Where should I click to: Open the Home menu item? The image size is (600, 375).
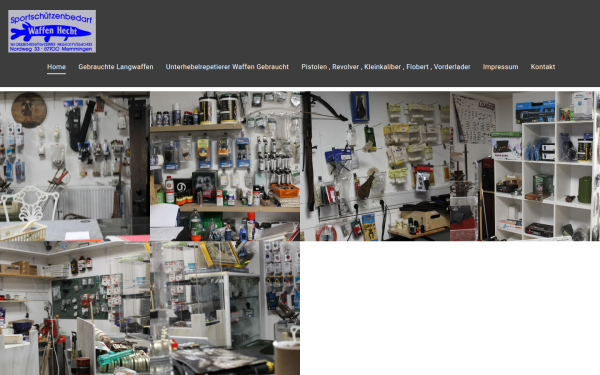pyautogui.click(x=56, y=67)
